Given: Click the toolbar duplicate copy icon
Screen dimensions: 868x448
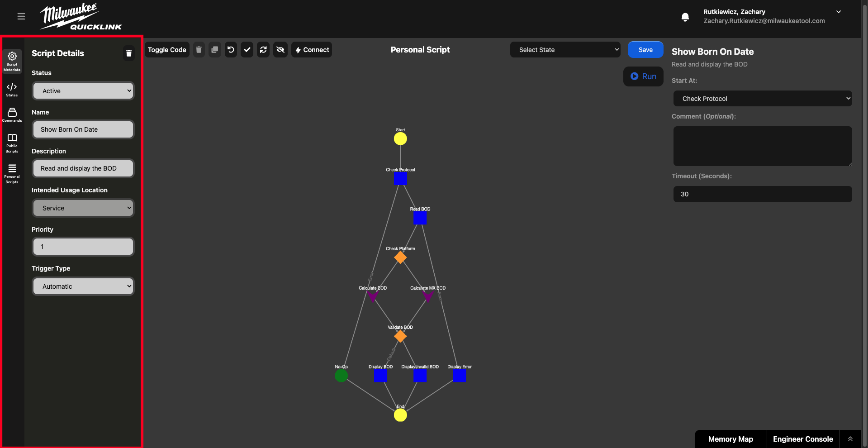Looking at the screenshot, I should pos(215,50).
